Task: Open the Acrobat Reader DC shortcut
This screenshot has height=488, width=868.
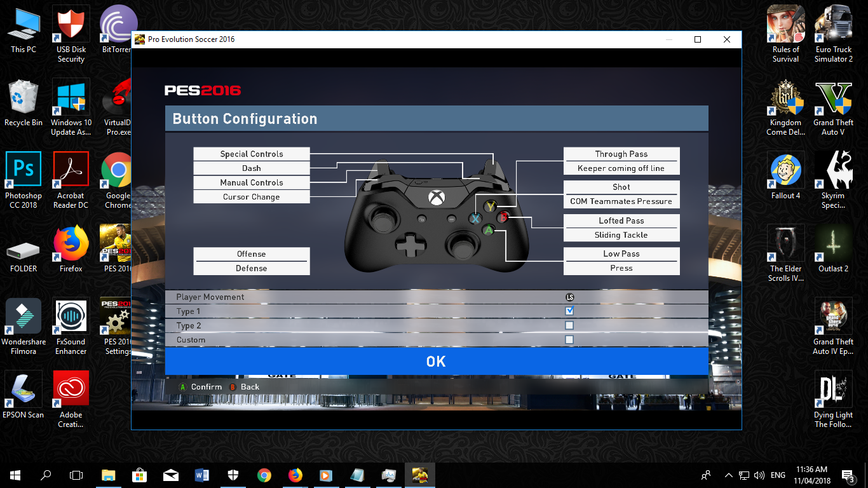Action: (71, 180)
